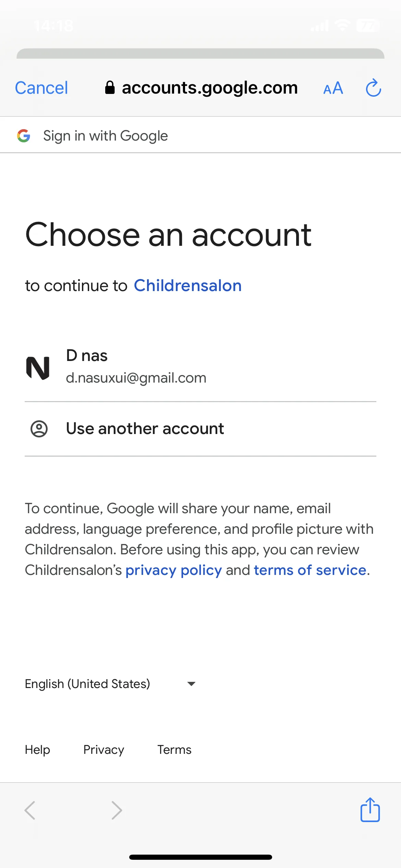Screen dimensions: 401x868
Task: Tap the accounts.google.com address field
Action: click(x=201, y=88)
